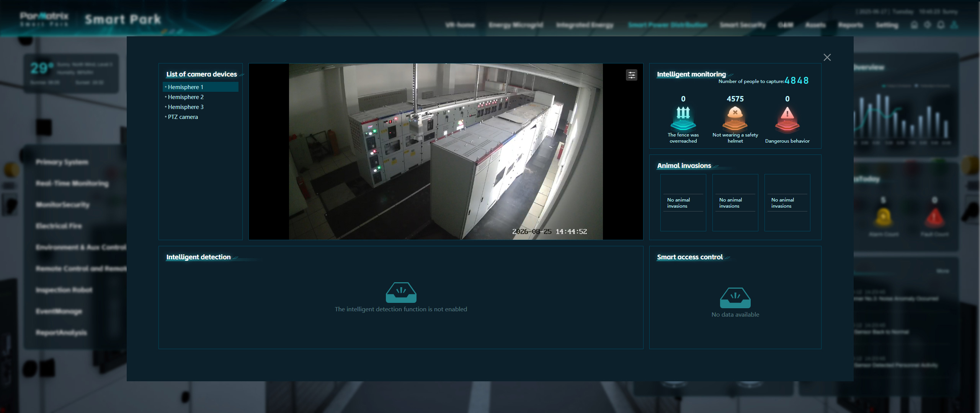This screenshot has width=980, height=413.
Task: Open Inspection Robot in background sidebar
Action: click(x=64, y=290)
